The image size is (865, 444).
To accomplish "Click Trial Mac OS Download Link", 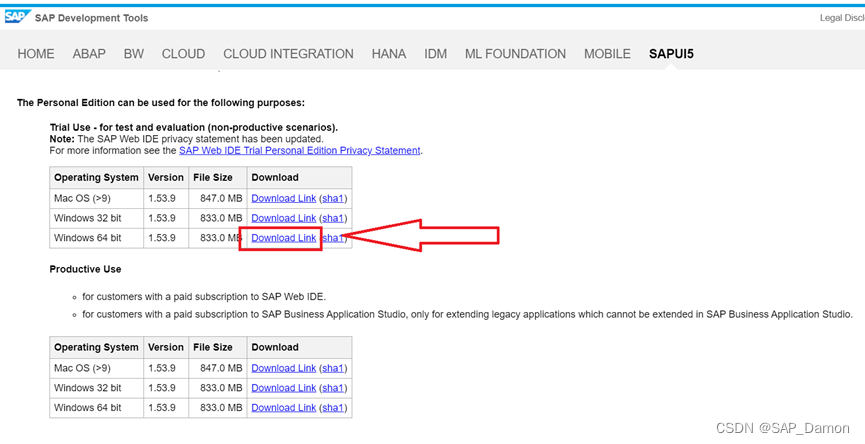I will coord(284,199).
